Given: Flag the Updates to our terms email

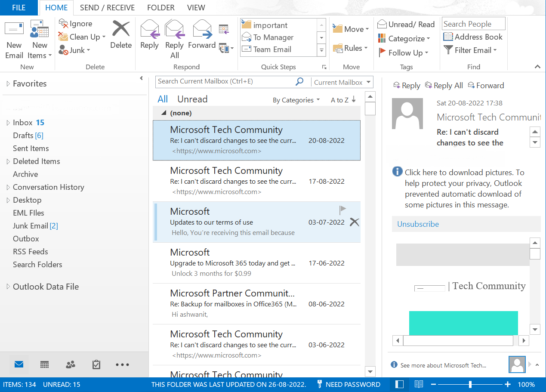Looking at the screenshot, I should click(342, 210).
